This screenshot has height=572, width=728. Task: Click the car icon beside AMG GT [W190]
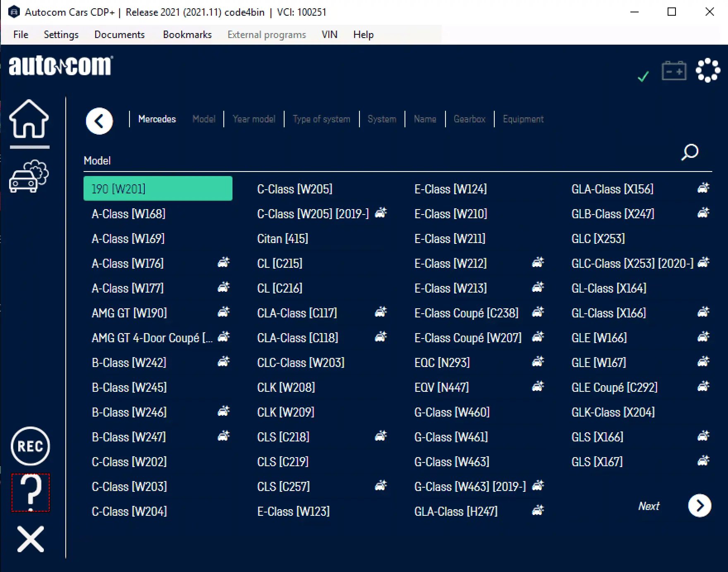224,312
